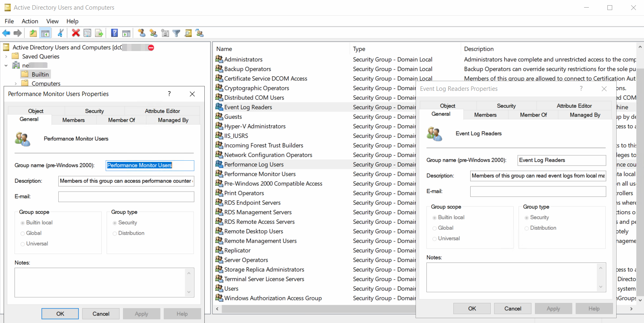Click the Replicator group icon in list

click(x=219, y=250)
